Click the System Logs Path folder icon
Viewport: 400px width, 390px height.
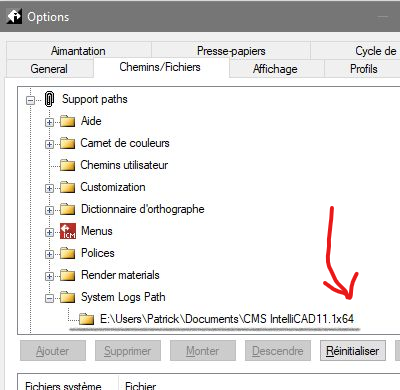point(67,297)
